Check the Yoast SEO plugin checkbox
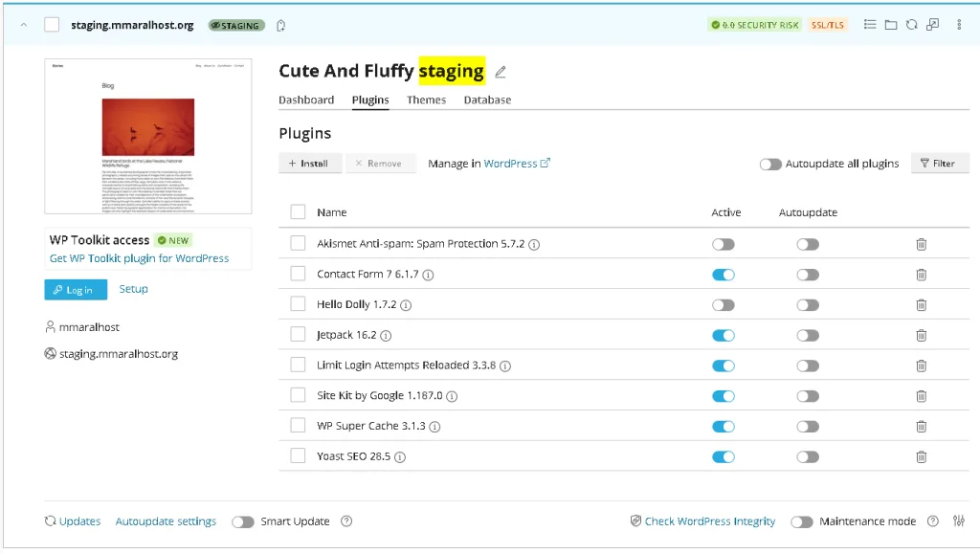 click(x=299, y=456)
